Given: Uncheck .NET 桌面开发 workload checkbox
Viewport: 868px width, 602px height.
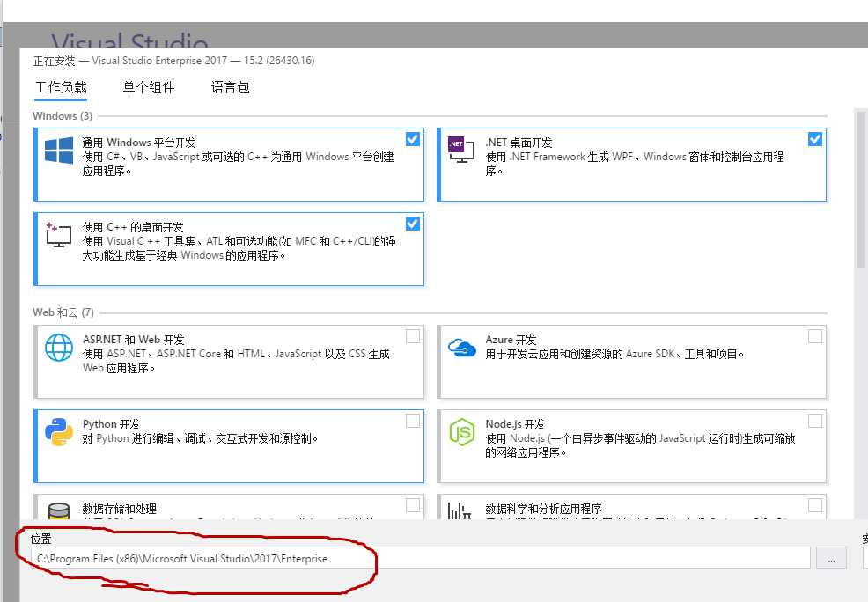Looking at the screenshot, I should click(815, 139).
